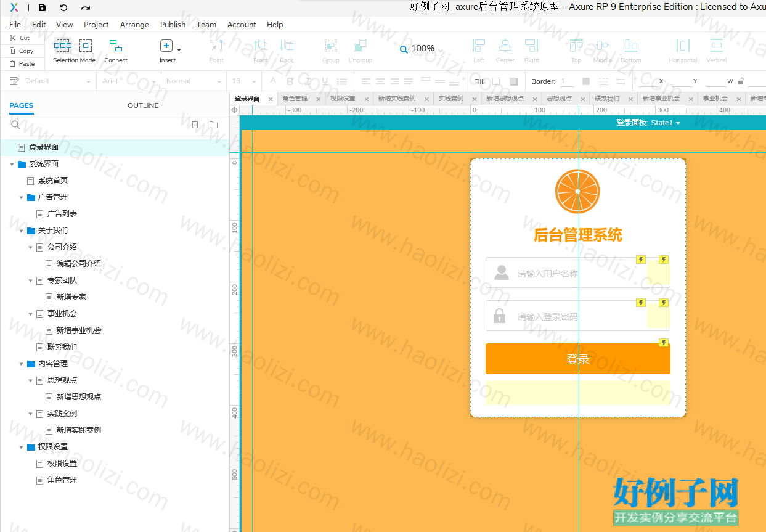Open the View menu
The image size is (766, 532).
click(x=64, y=25)
